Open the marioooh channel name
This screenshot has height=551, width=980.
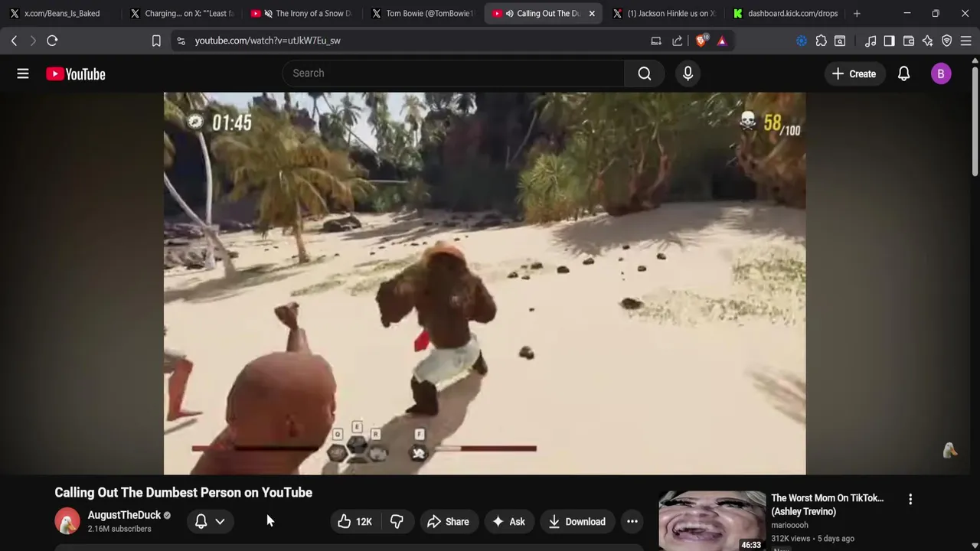coord(789,525)
